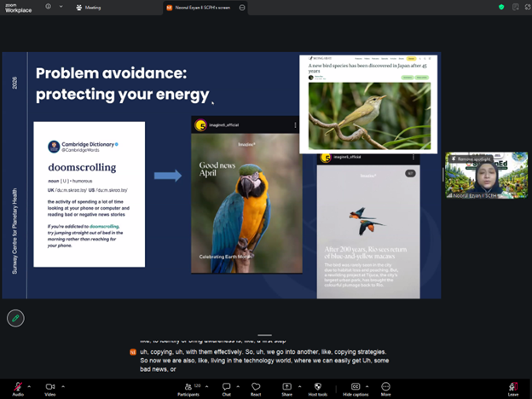The height and width of the screenshot is (399, 532).
Task: Unmute the microphone Audio button
Action: point(18,387)
